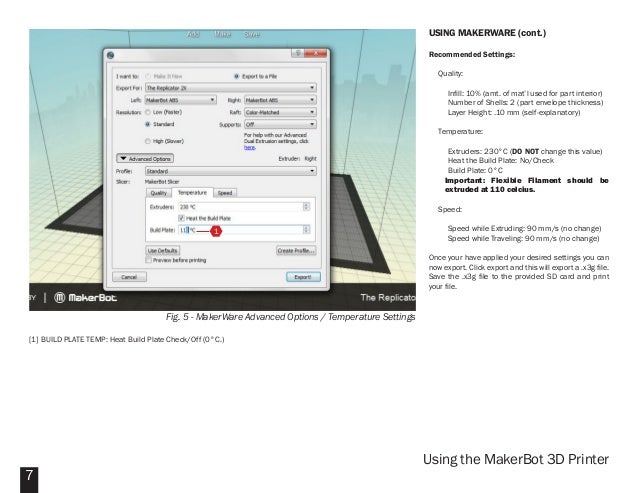Screen dimensions: 638x493
Task: Click the 'Heat the Build Plate: No/Check' line
Action: [x=500, y=161]
